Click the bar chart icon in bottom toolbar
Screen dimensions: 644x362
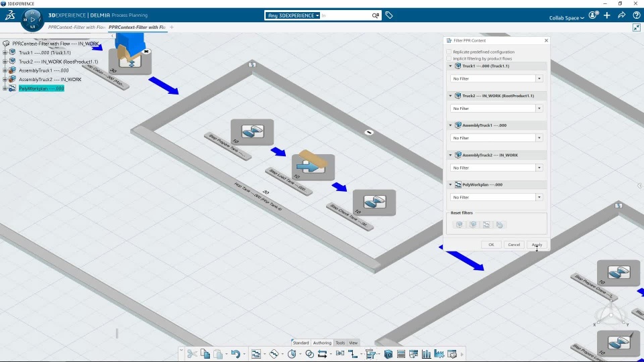coord(427,354)
